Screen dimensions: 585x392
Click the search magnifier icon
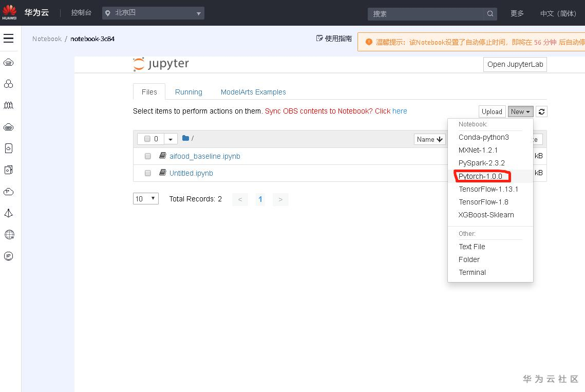tap(490, 14)
